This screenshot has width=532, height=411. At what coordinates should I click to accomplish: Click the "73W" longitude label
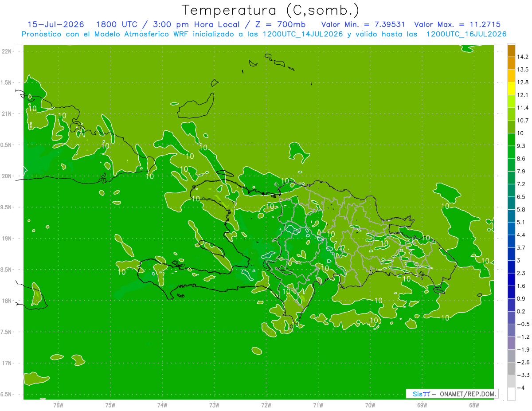pyautogui.click(x=214, y=405)
